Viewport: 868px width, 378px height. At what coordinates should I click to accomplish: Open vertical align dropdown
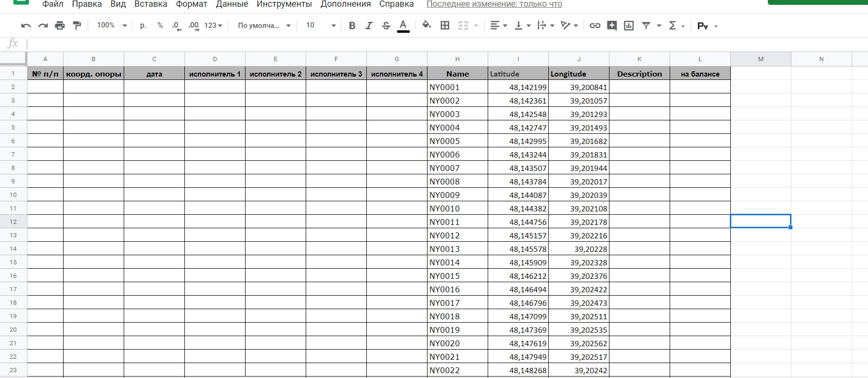522,26
